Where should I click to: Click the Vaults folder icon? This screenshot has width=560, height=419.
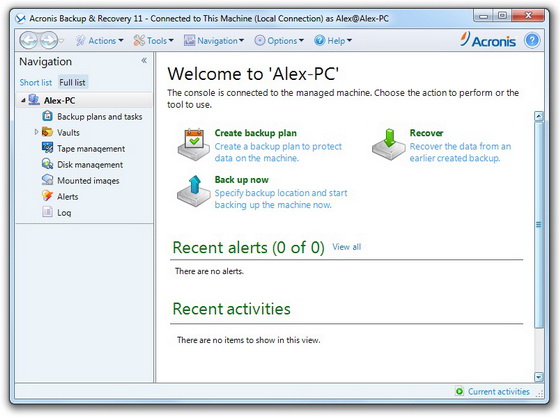click(48, 132)
